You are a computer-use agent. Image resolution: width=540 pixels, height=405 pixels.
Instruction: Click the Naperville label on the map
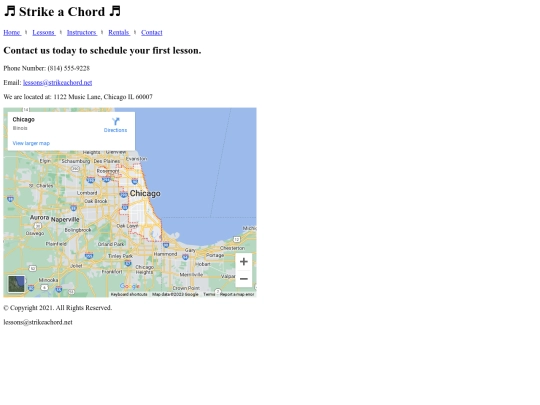tap(65, 220)
